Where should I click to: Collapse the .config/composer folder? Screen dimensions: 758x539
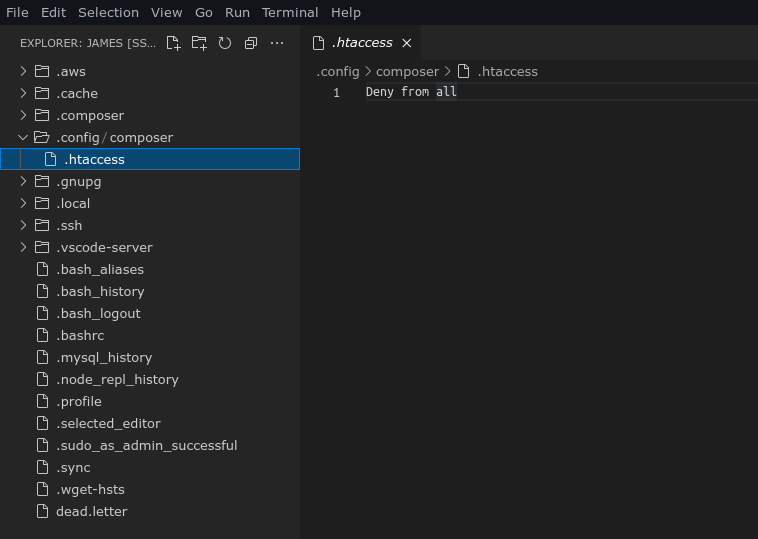(x=23, y=137)
